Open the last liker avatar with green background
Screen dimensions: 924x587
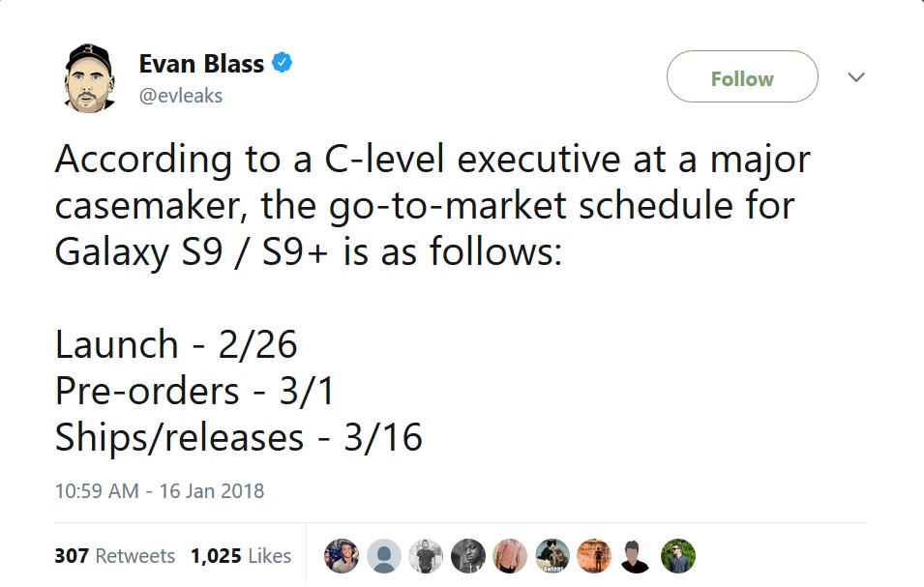(x=678, y=556)
